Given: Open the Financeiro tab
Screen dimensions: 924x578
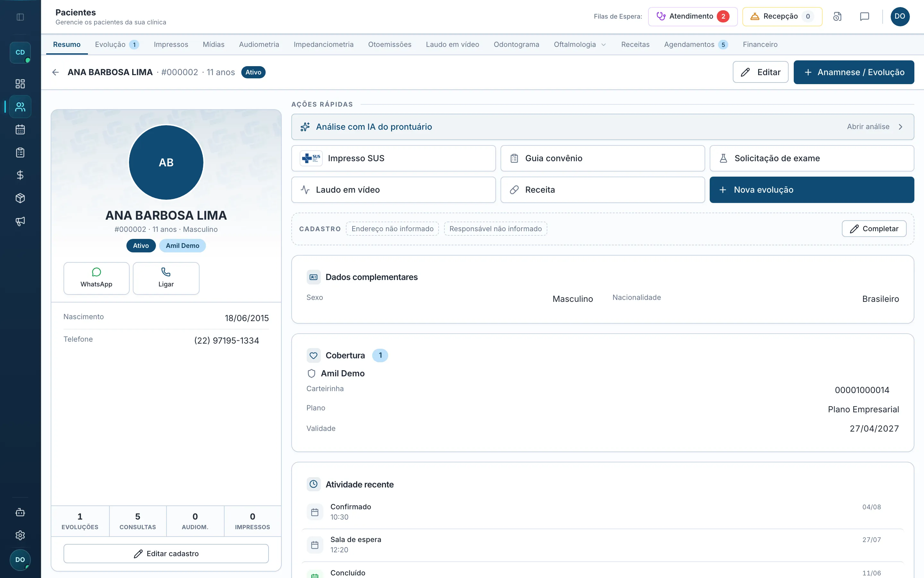Looking at the screenshot, I should pos(760,44).
